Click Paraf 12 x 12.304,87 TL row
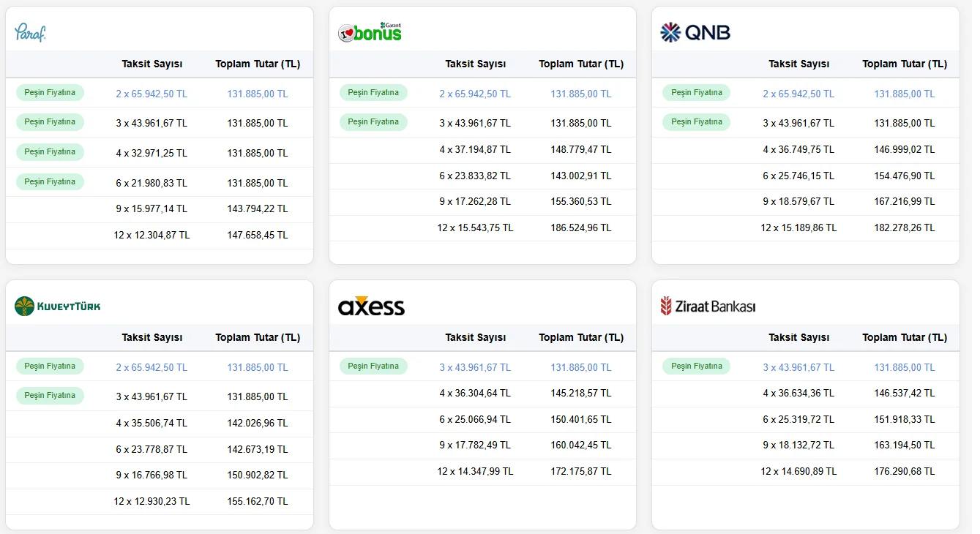Image resolution: width=980 pixels, height=534 pixels. click(160, 236)
